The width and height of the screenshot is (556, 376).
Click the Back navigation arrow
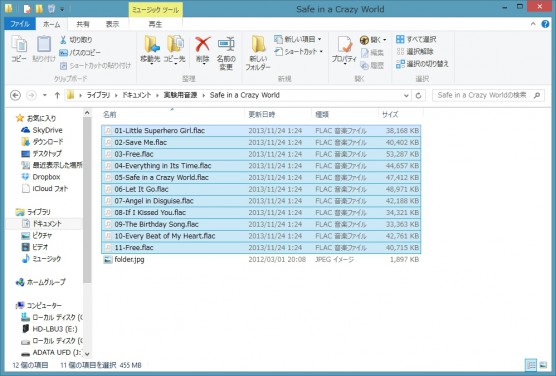tap(15, 95)
